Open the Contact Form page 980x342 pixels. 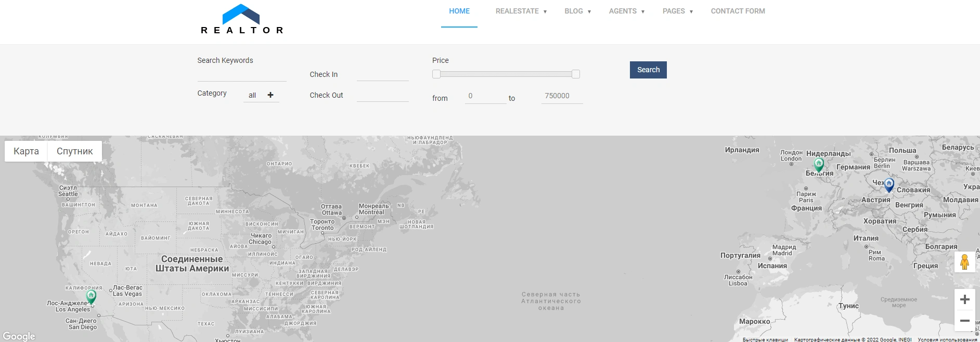coord(738,11)
